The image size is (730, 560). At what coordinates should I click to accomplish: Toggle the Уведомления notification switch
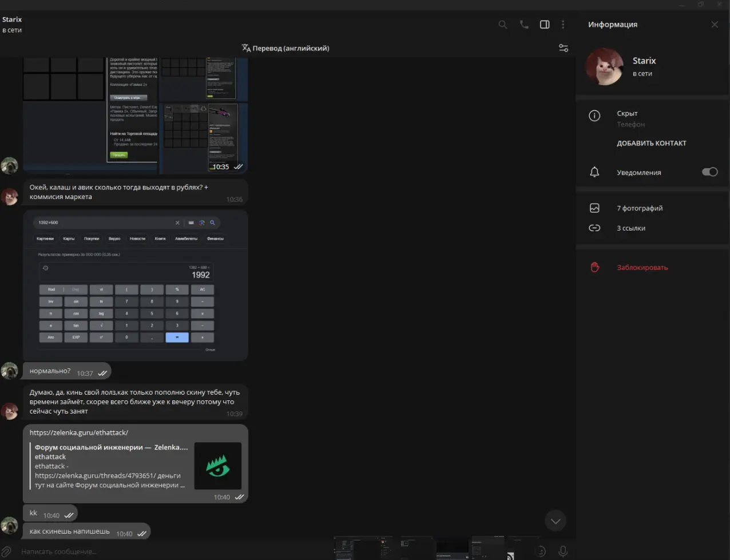[709, 172]
